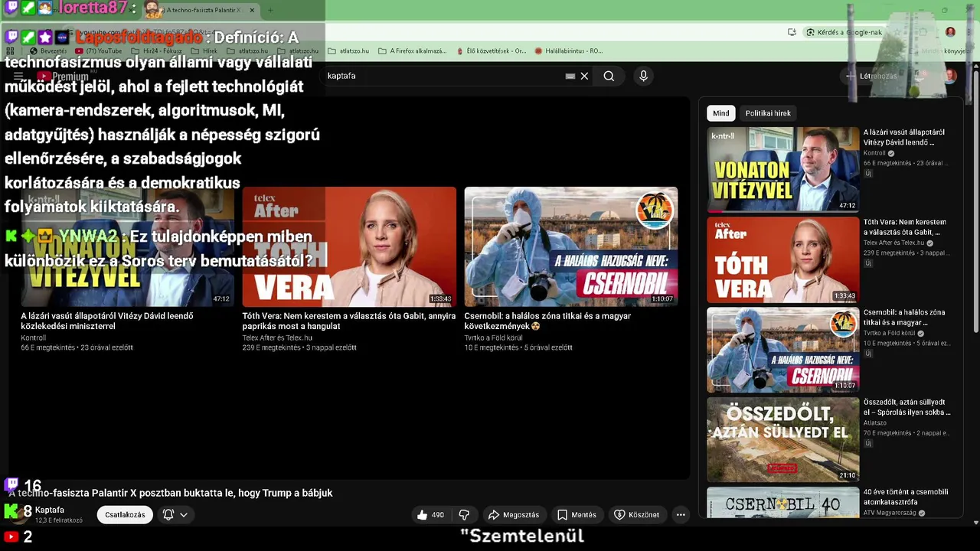Screen dimensions: 980x551
Task: Open sidebar Csernobil hazugság thumbnail
Action: pyautogui.click(x=782, y=349)
